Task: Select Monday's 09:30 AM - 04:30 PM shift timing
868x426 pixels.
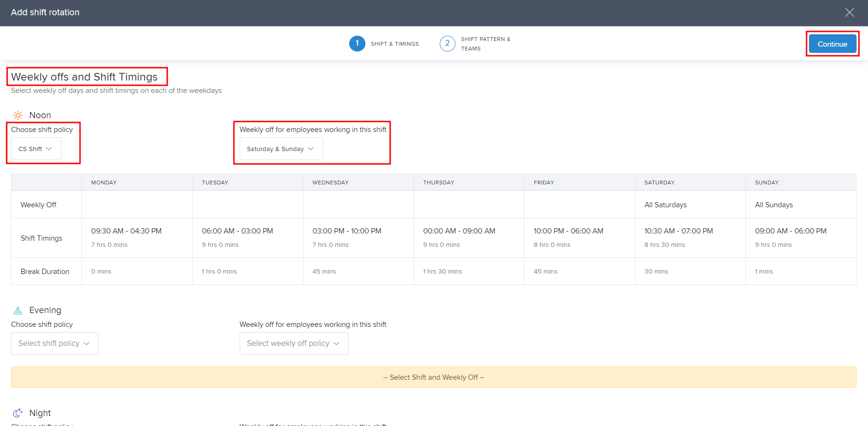Action: pyautogui.click(x=126, y=231)
